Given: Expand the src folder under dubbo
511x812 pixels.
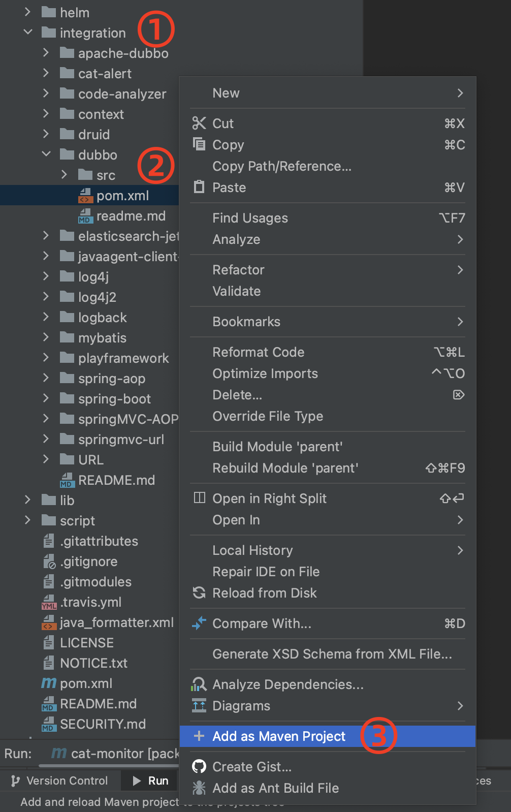Looking at the screenshot, I should point(64,174).
